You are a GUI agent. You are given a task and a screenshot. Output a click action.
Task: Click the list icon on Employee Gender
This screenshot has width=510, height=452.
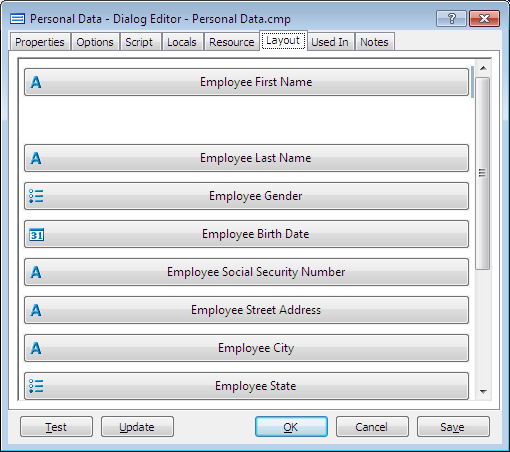pos(36,196)
